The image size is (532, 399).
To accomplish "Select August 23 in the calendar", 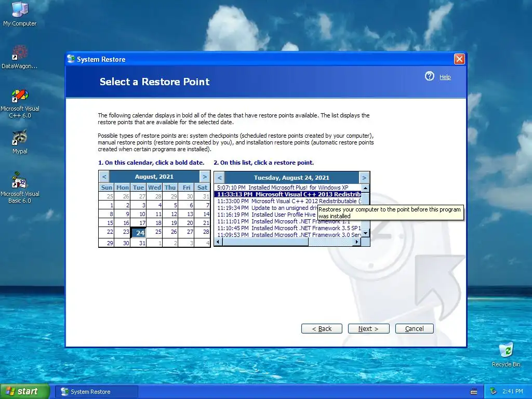I will pyautogui.click(x=123, y=232).
